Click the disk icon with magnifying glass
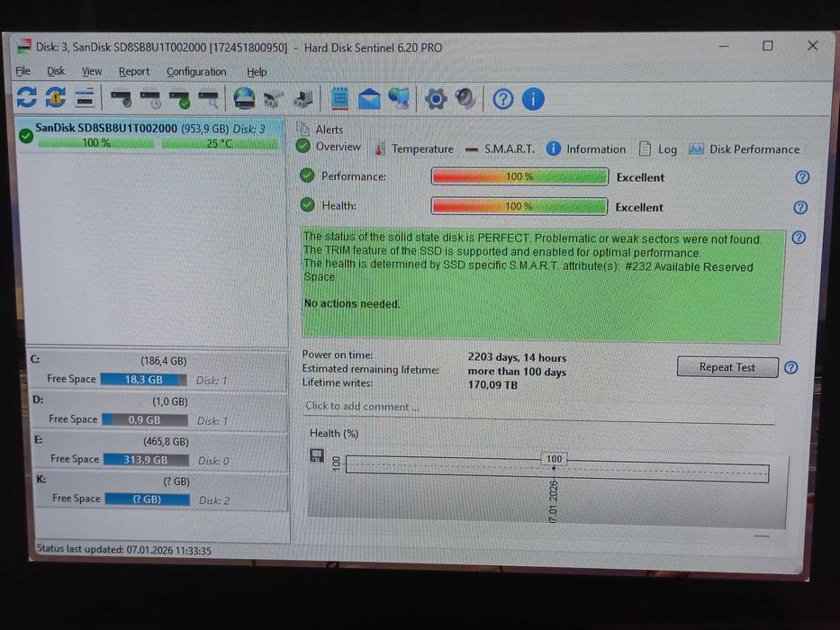 point(208,99)
